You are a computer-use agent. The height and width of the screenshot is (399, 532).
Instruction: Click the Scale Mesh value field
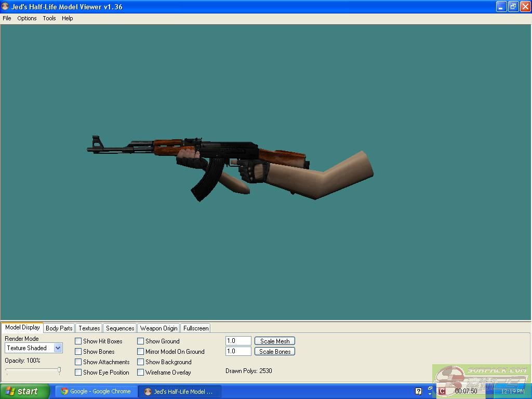238,341
